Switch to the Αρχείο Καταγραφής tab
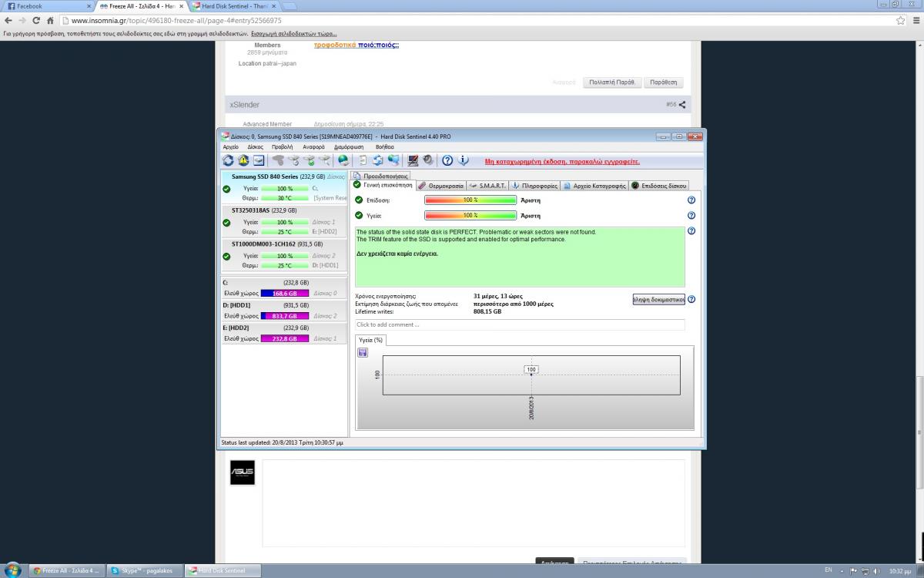The width and height of the screenshot is (924, 578). [594, 186]
